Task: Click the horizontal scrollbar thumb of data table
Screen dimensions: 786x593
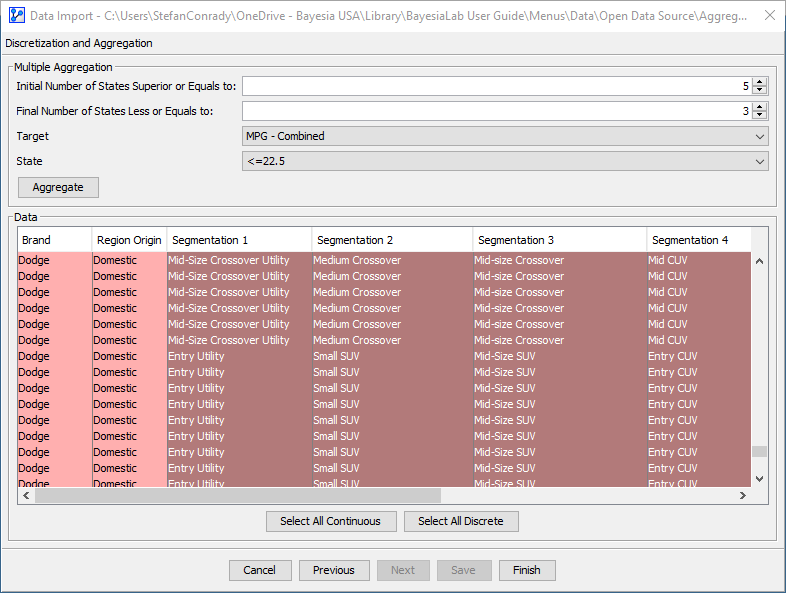Action: (238, 495)
